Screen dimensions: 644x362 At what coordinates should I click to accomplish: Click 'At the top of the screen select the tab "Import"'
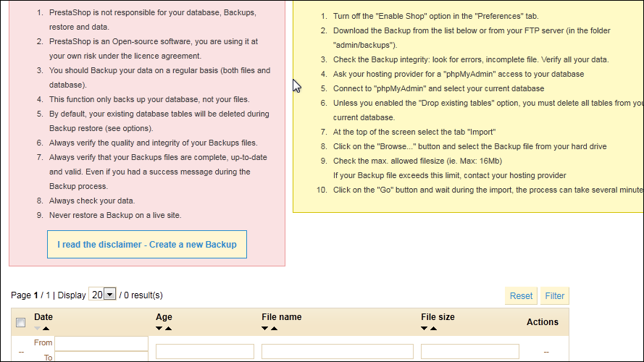tap(414, 132)
